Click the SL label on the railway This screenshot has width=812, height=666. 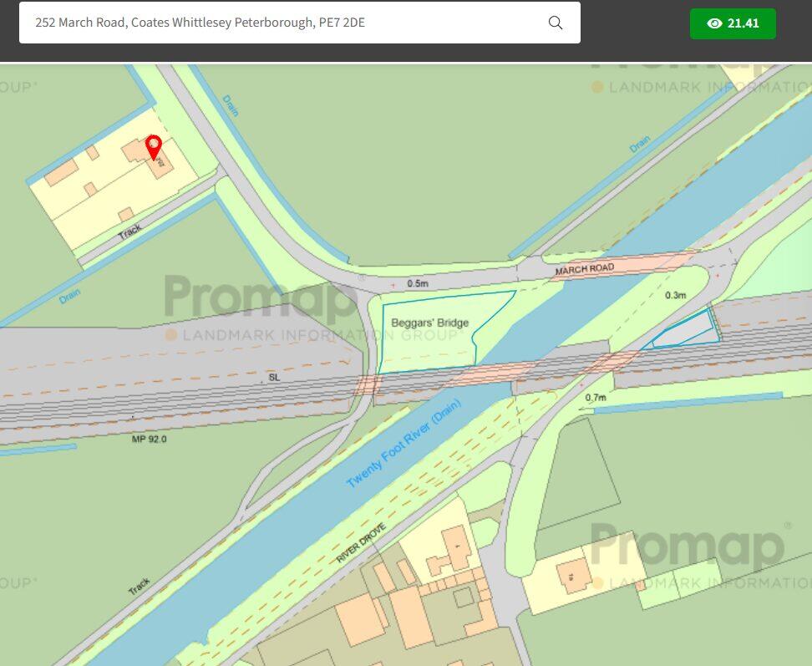pyautogui.click(x=274, y=378)
